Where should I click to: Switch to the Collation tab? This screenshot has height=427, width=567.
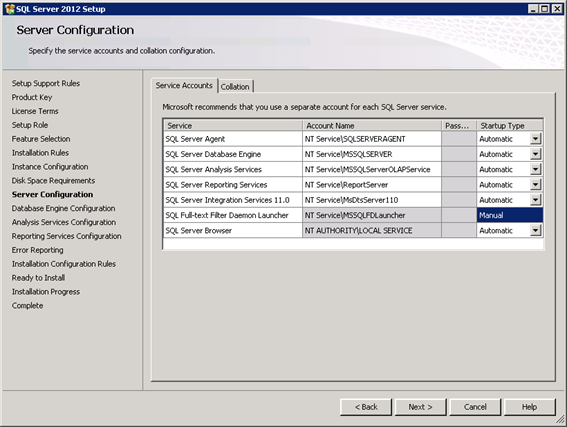[x=235, y=87]
